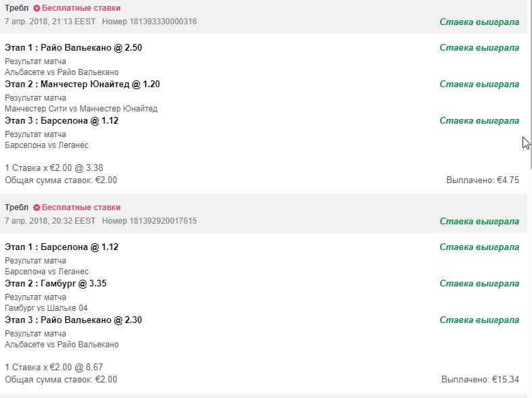Screen dimensions: 532x398
Task: Click 'Этап 3 : Райо Вальекано @ 2.30'
Action: click(x=73, y=320)
